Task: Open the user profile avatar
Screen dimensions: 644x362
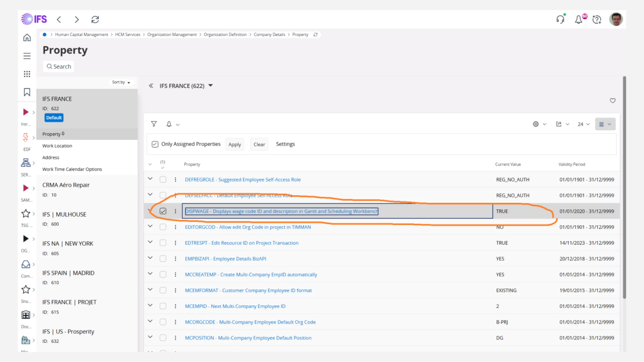Action: [616, 19]
